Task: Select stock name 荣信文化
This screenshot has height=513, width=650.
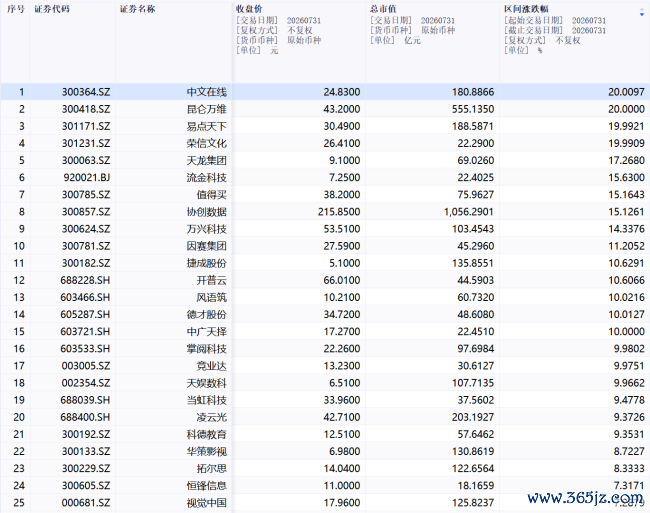Action: [x=206, y=143]
